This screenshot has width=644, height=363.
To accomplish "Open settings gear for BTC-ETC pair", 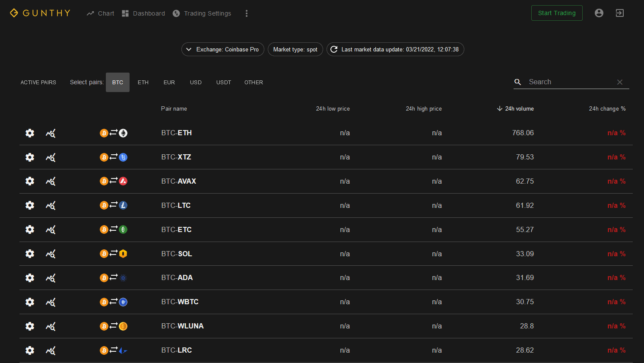I will 30,230.
